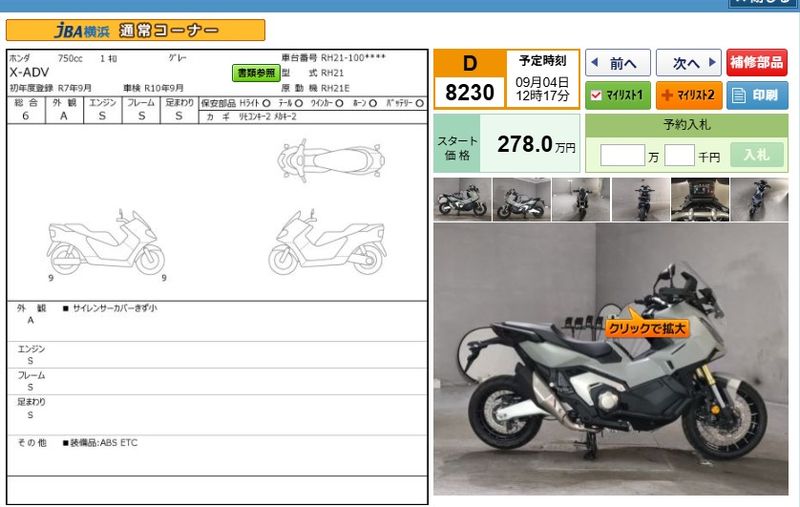Image resolution: width=800 pixels, height=507 pixels.
Task: Click the 前へ previous button
Action: click(x=617, y=63)
